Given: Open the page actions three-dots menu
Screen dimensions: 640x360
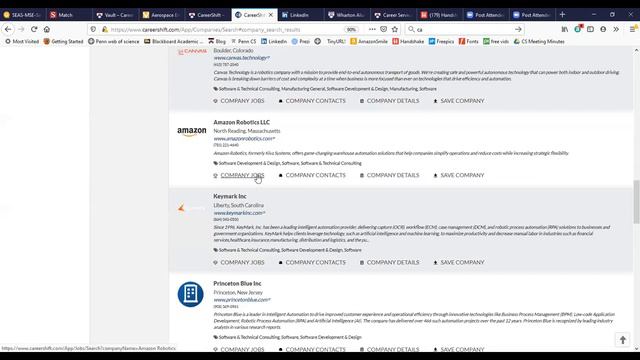Looking at the screenshot, I should [x=372, y=29].
